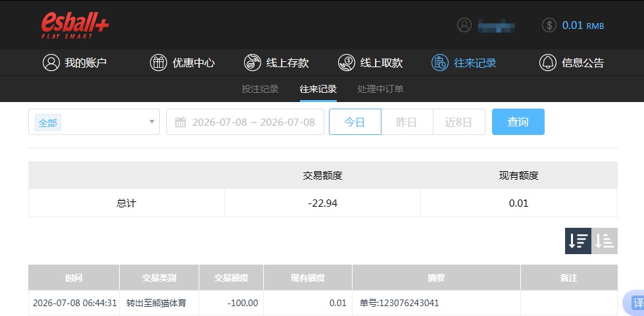This screenshot has height=316, width=644.
Task: Open the 全部 category dropdown
Action: coord(94,122)
